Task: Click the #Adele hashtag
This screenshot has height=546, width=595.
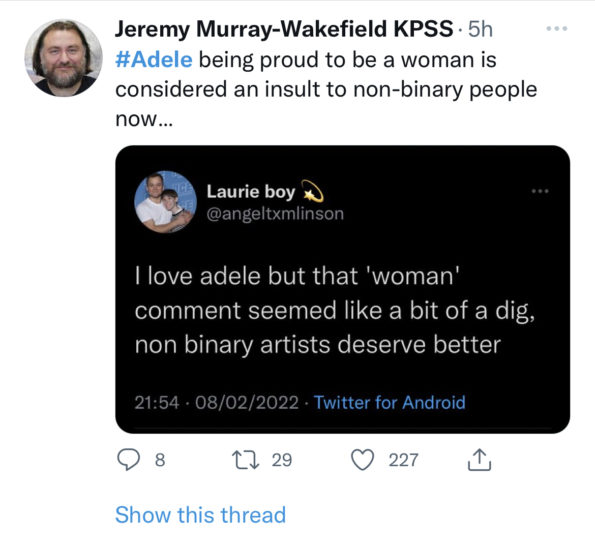Action: click(154, 60)
